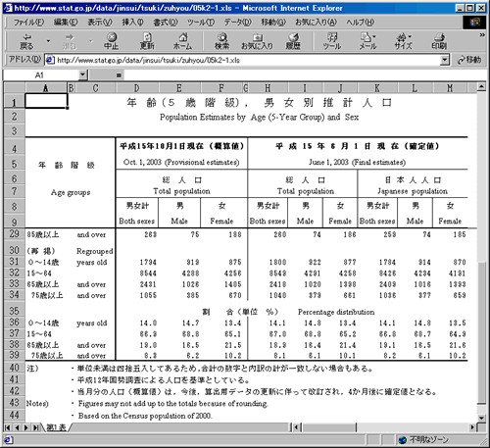Click the select-all corner of the sheet

point(15,88)
